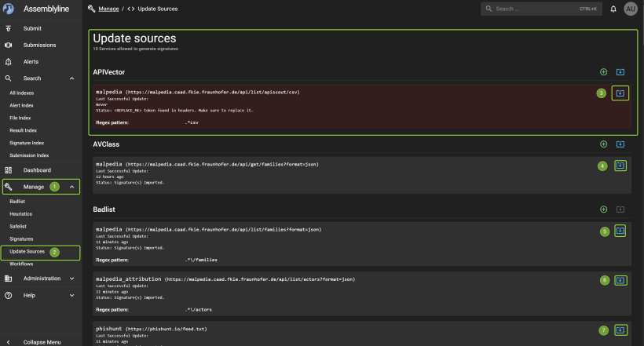Click update icon for malpedia_attribution source
This screenshot has height=346, width=644.
pyautogui.click(x=620, y=280)
